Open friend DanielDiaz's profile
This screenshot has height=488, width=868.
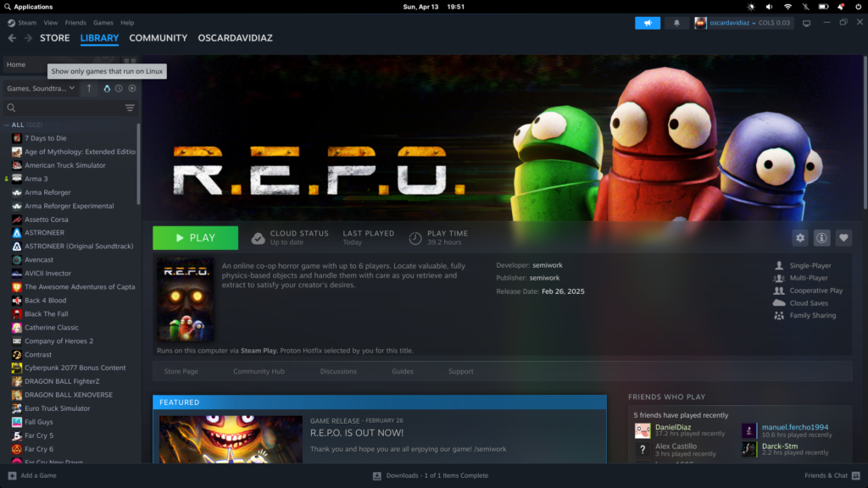point(672,427)
